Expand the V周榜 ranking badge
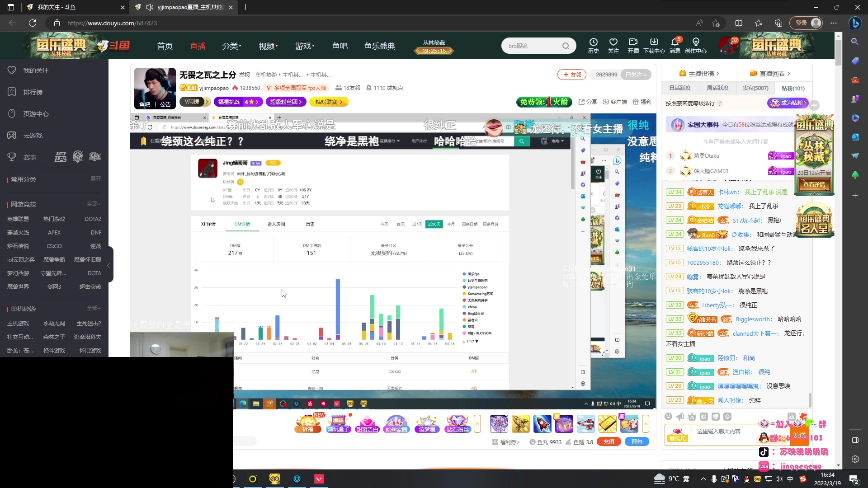868x488 pixels. [195, 102]
